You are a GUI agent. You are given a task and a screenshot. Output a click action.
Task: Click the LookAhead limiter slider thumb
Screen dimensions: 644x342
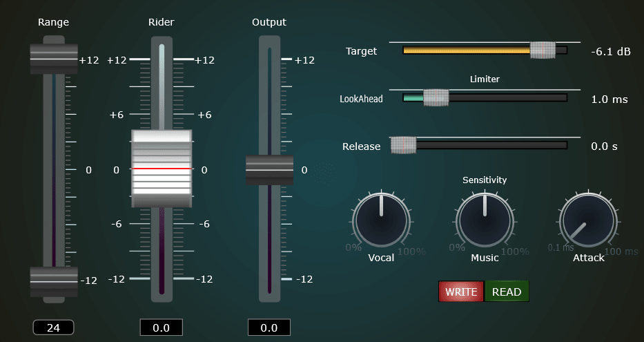tap(436, 98)
